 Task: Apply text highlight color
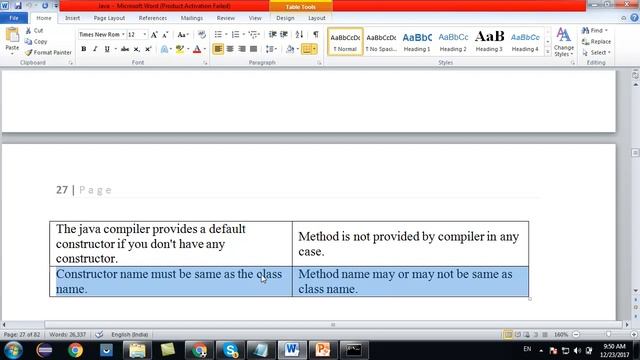(x=180, y=49)
